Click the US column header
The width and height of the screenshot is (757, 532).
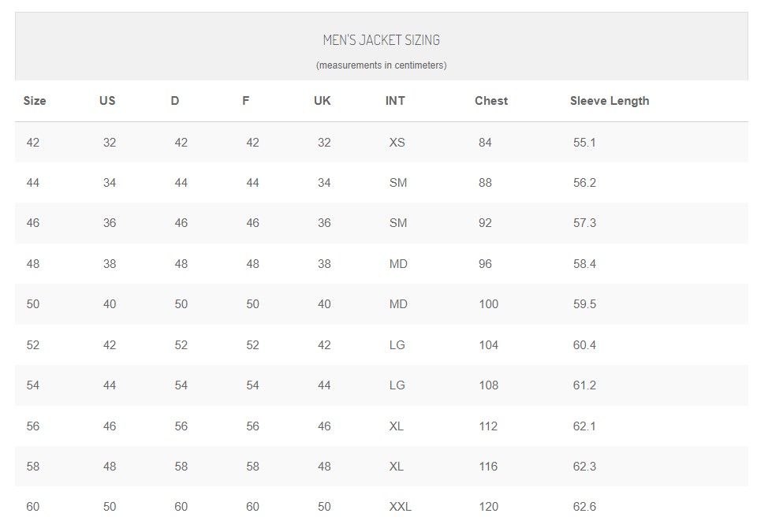(x=107, y=101)
